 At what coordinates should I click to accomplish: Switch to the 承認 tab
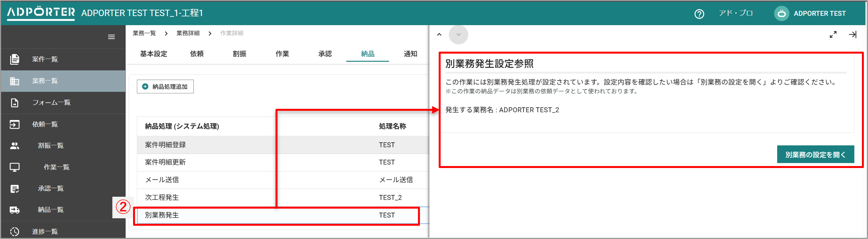coord(325,54)
